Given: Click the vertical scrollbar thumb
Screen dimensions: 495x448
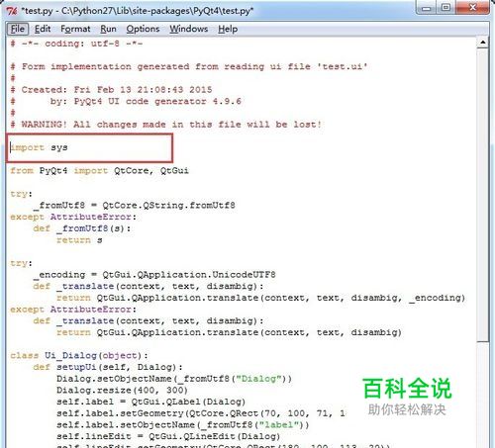Looking at the screenshot, I should point(483,195).
